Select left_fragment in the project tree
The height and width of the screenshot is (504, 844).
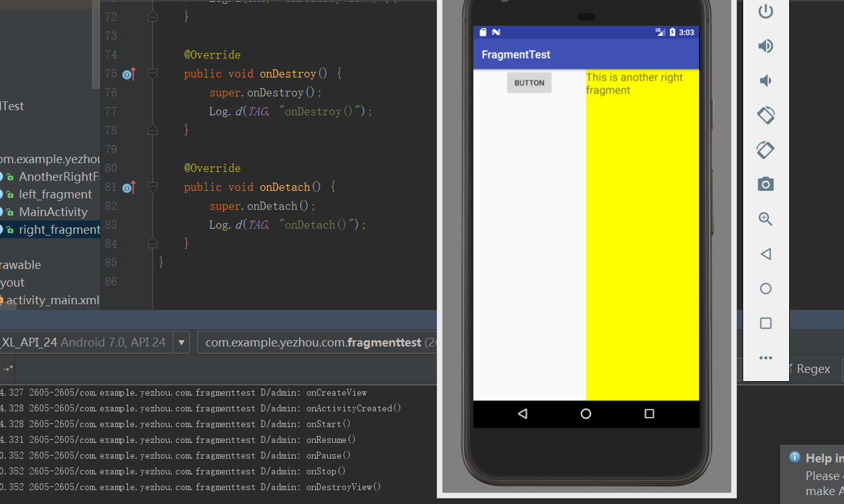55,194
